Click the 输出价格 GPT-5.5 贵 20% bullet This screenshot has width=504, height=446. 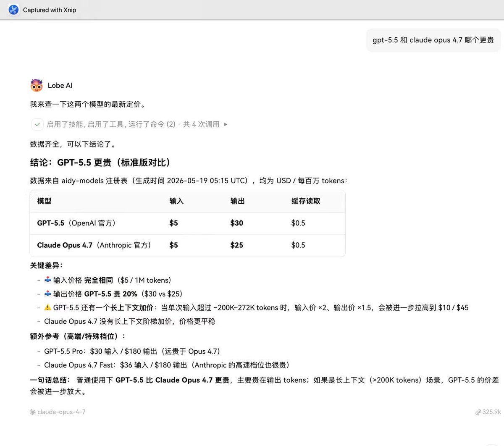click(113, 294)
